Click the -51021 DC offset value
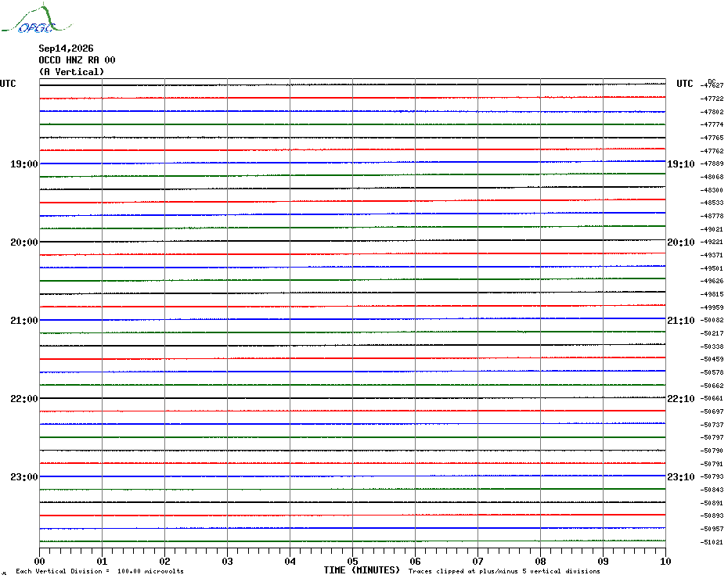The width and height of the screenshot is (728, 582). 712,542
